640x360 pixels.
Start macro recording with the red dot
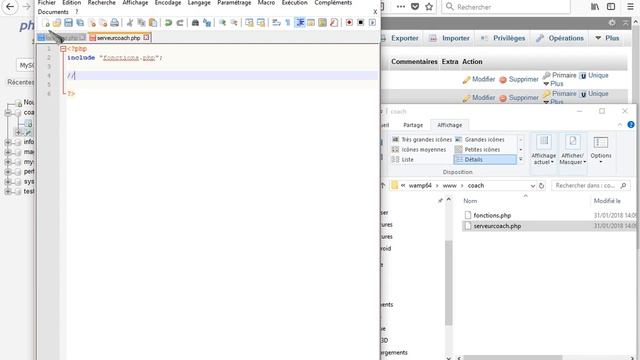click(349, 23)
